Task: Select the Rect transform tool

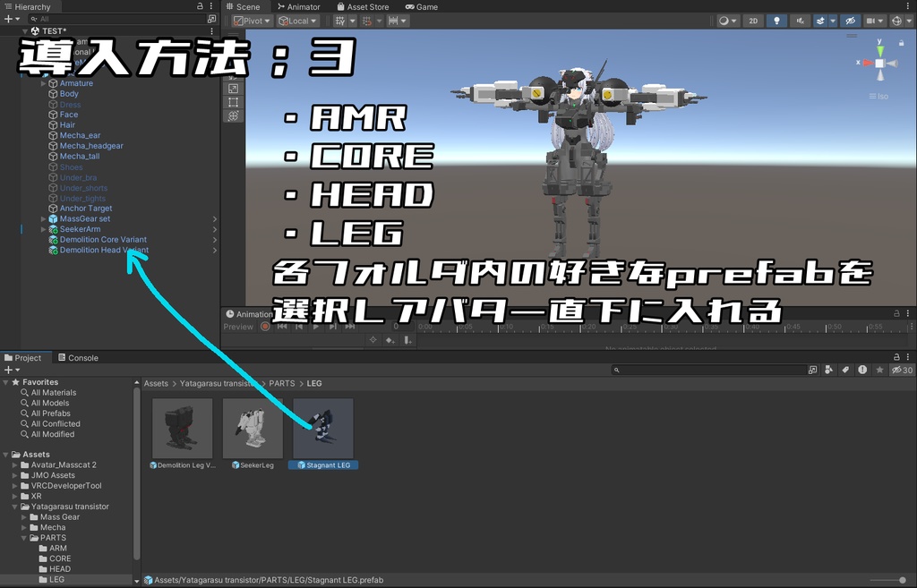Action: tap(234, 102)
